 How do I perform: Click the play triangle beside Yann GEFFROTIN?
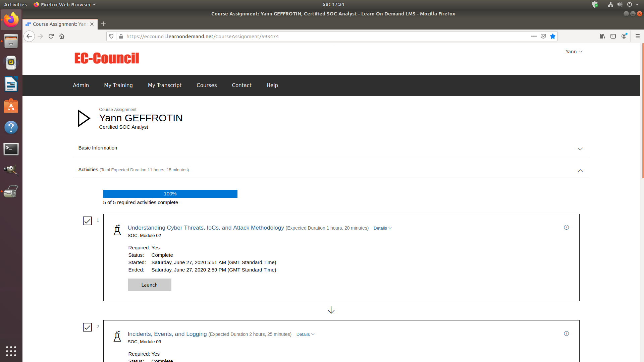[84, 118]
